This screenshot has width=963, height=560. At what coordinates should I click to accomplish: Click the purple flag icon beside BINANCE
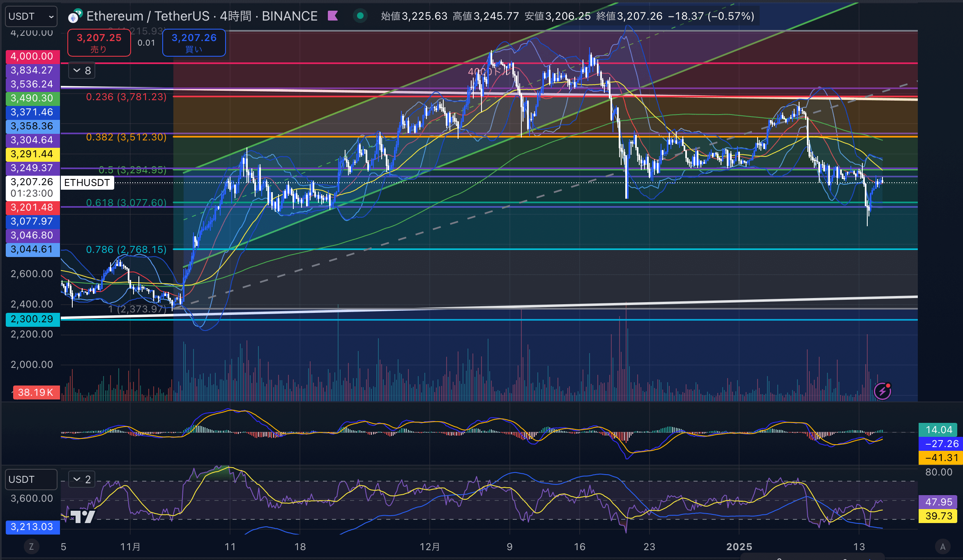[333, 16]
